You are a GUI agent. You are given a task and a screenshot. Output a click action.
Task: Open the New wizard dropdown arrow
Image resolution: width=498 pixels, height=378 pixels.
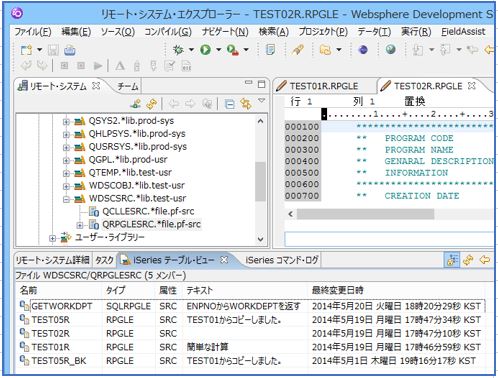39,50
